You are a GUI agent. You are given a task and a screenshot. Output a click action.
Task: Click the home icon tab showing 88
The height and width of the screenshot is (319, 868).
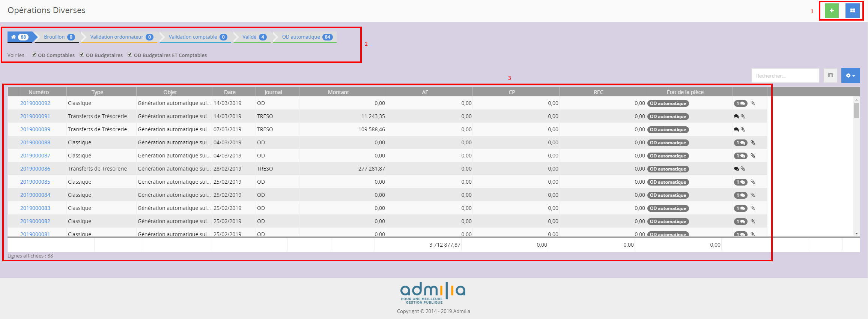click(20, 37)
